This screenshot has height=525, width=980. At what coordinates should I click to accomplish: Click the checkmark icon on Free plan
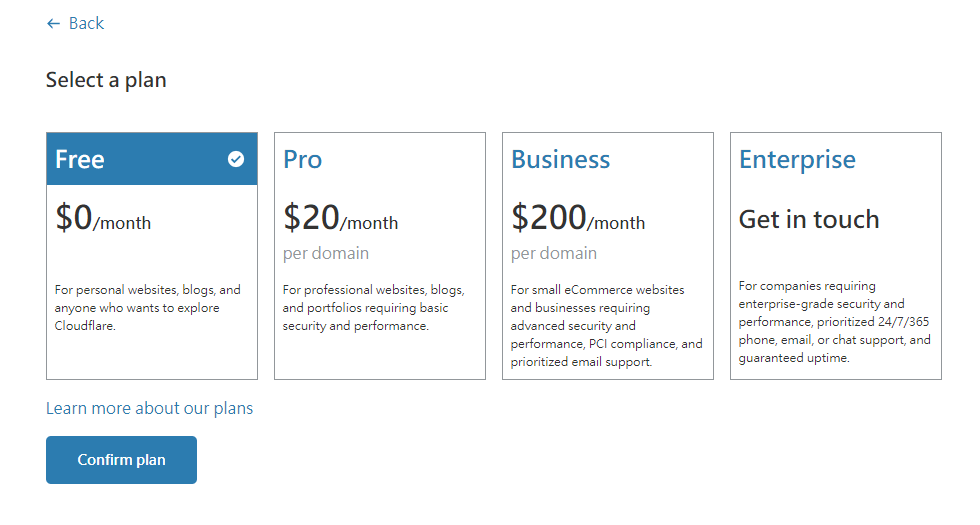coord(236,159)
